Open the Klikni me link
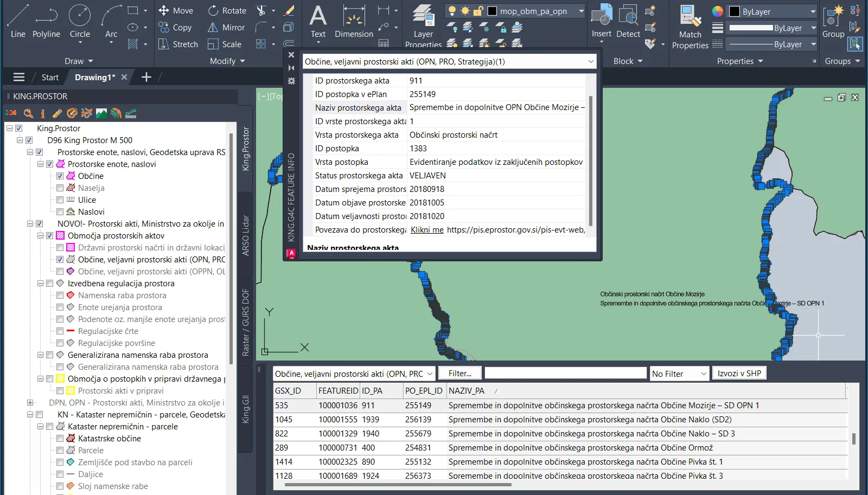 pos(427,230)
